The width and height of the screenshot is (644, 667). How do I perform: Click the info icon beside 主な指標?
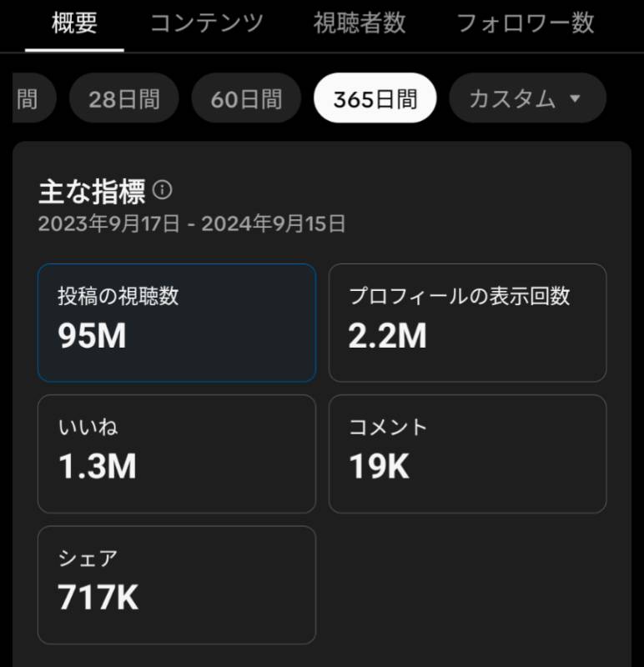(x=162, y=190)
